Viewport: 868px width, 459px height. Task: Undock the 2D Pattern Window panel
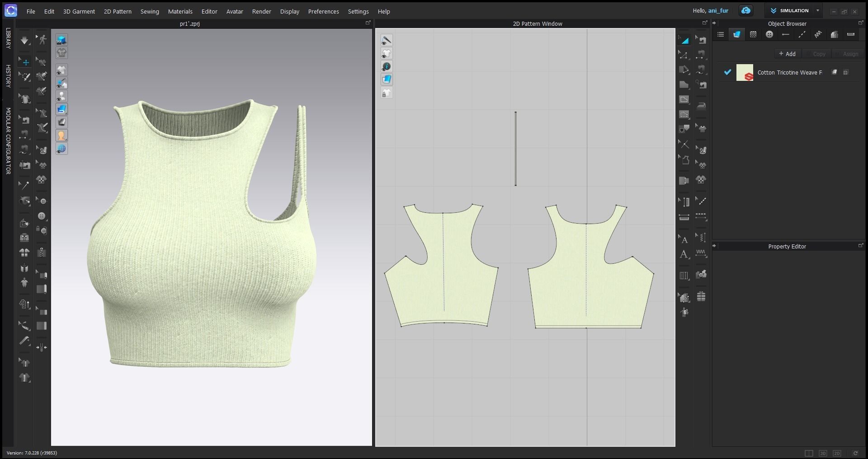[x=705, y=23]
